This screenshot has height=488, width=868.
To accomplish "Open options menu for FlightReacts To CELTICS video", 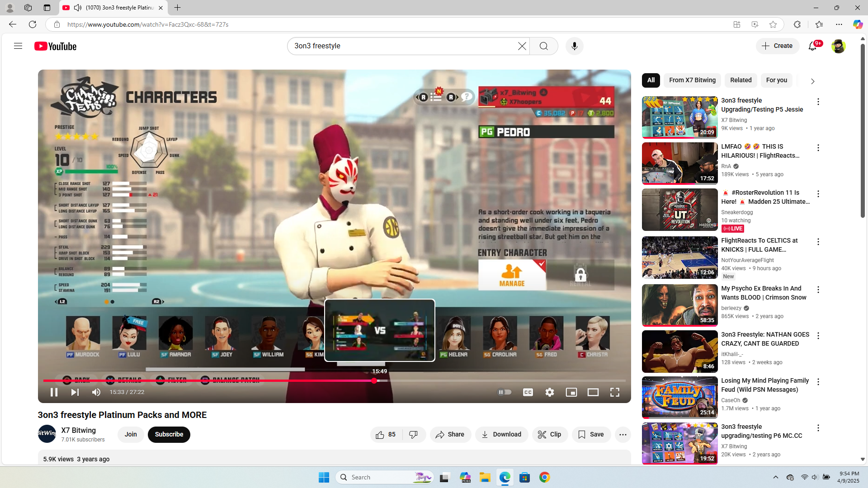I will [x=818, y=242].
